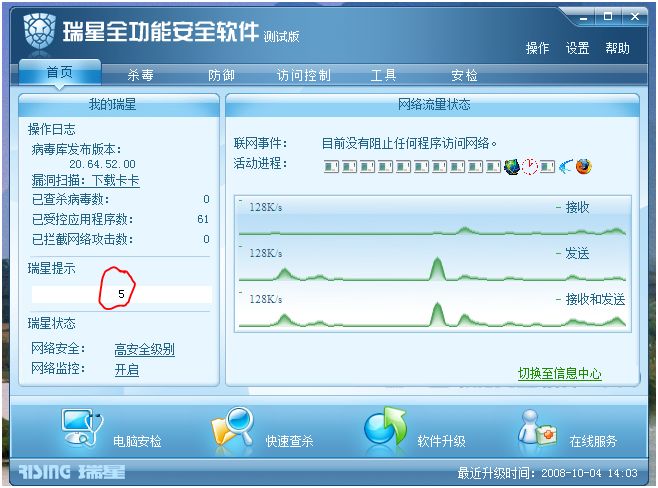Viewport: 658px width, 488px height.
Task: Click the 电脑安检 button label
Action: pyautogui.click(x=137, y=441)
